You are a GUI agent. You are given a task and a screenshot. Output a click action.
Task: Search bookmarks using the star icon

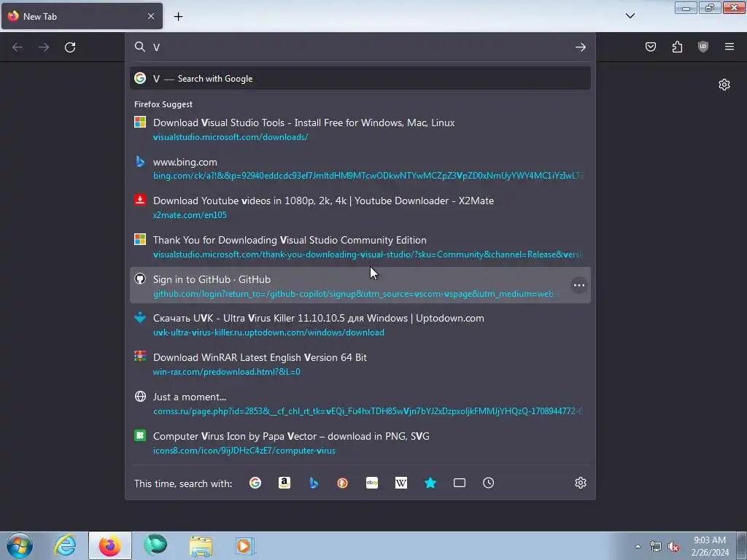[x=430, y=483]
